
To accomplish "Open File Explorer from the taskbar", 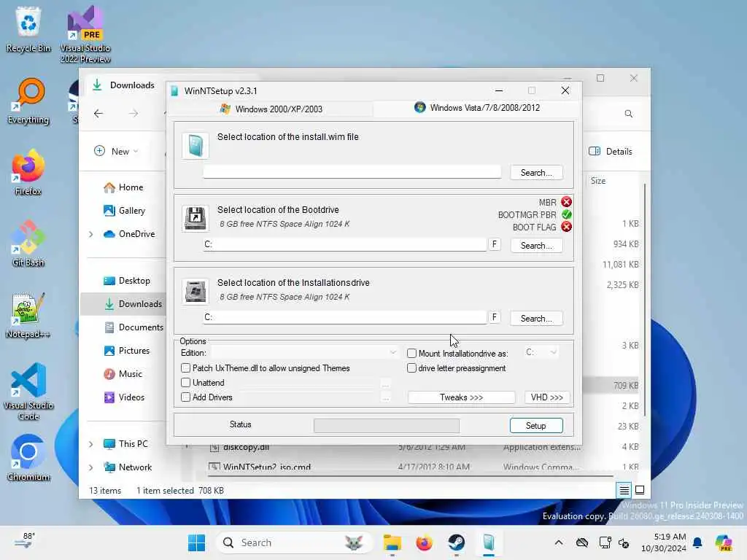I will [392, 542].
